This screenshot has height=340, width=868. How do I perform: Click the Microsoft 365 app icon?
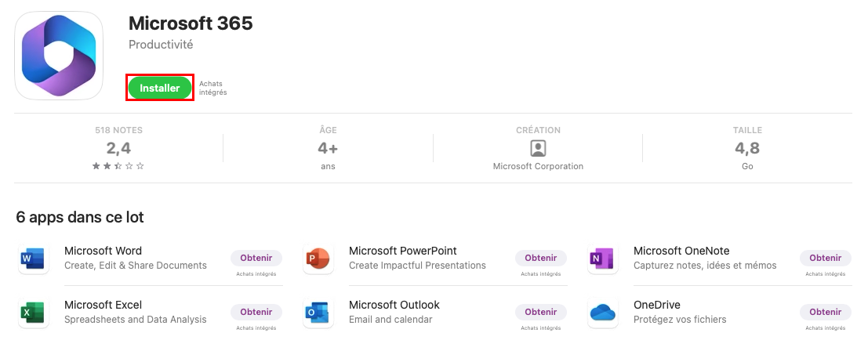pyautogui.click(x=59, y=56)
